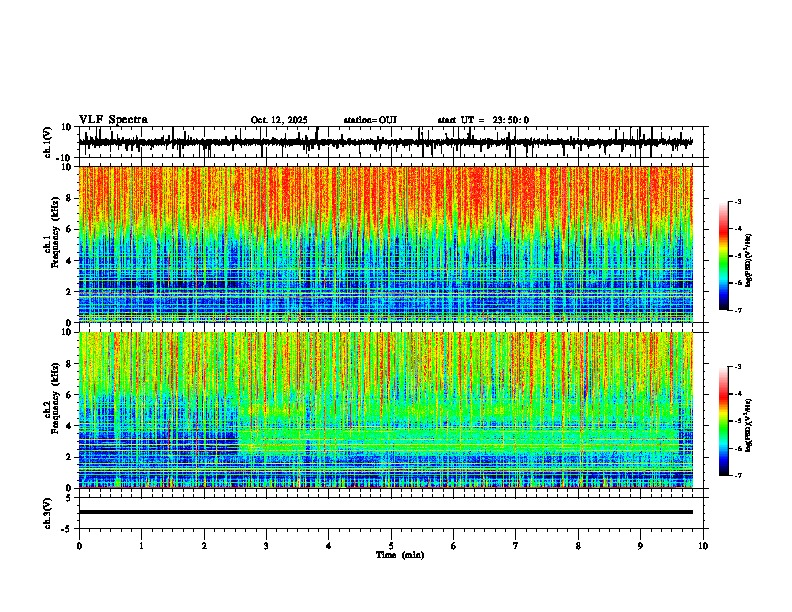Viewport: 792px width, 612px height.
Task: Click the "-3" label on ch.2 color bar
Action: (737, 367)
